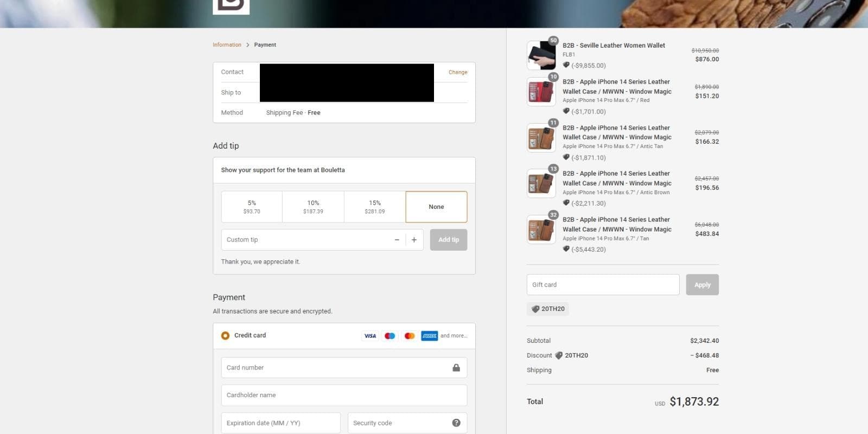The width and height of the screenshot is (868, 434).
Task: Click the card number lock icon
Action: click(456, 368)
